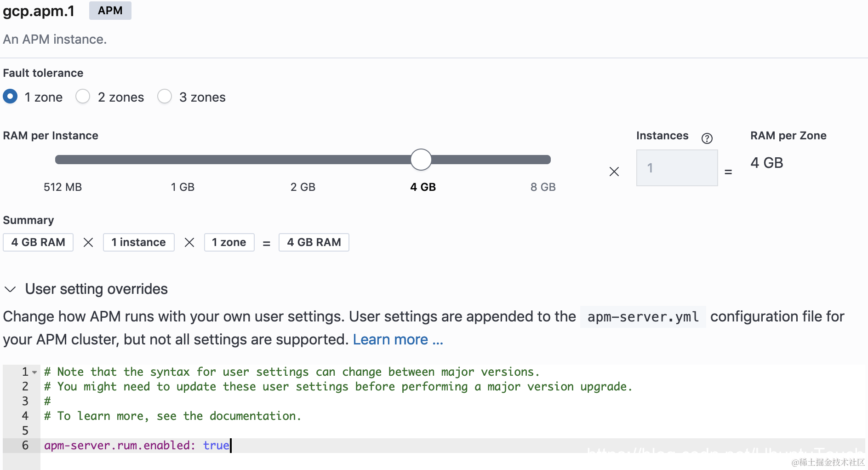Viewport: 868px width, 470px height.
Task: Click the APM badge next to gcp.apm.1
Action: (x=110, y=11)
